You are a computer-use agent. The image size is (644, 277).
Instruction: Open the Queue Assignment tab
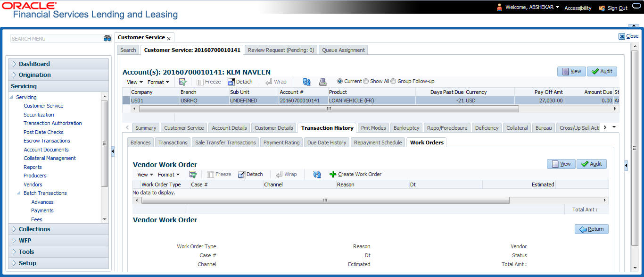coord(343,50)
